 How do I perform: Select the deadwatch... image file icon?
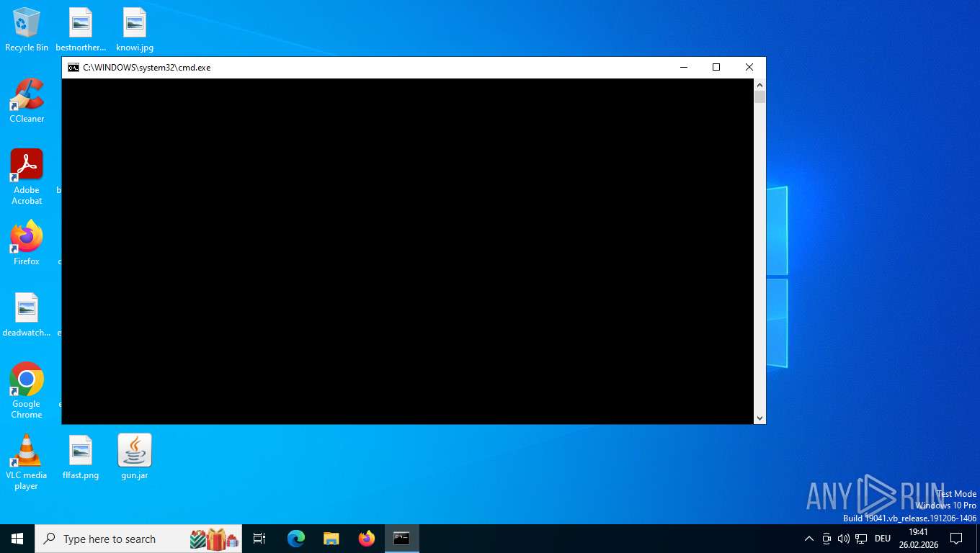click(27, 315)
